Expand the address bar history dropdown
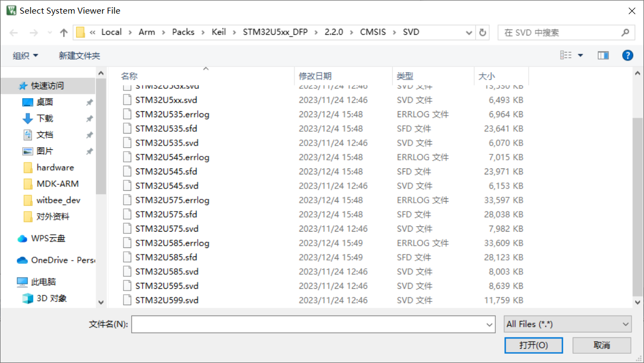Viewport: 644px width, 363px height. [469, 32]
